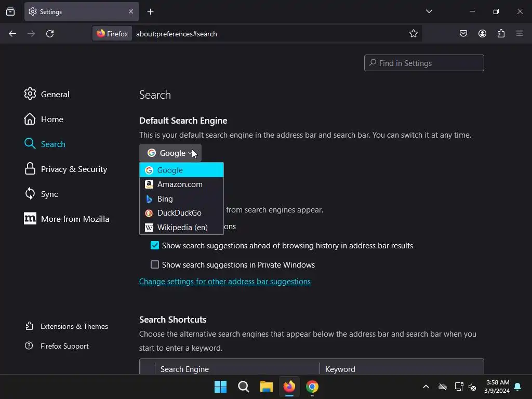Open Save to Pocket icon
This screenshot has height=399, width=532.
click(x=463, y=34)
